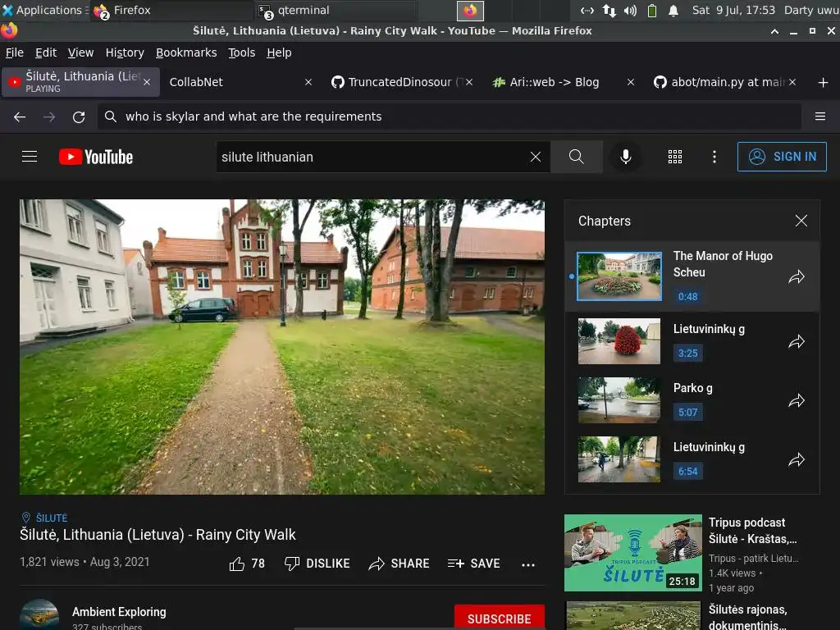Start voice search with the microphone icon

coord(625,157)
